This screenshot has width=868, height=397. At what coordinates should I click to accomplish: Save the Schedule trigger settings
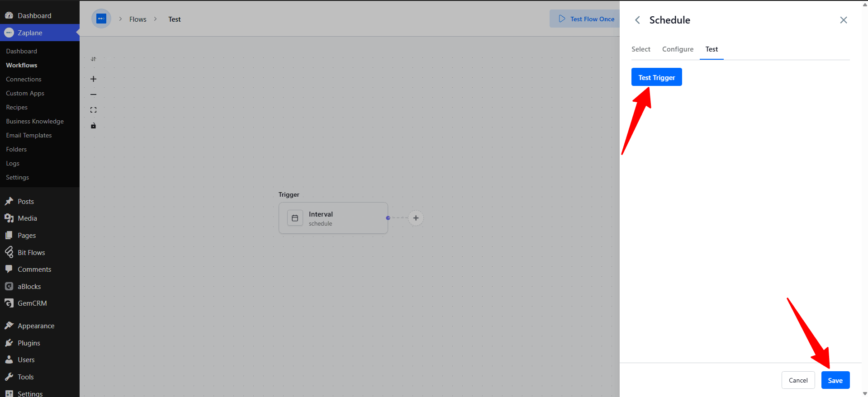(835, 380)
